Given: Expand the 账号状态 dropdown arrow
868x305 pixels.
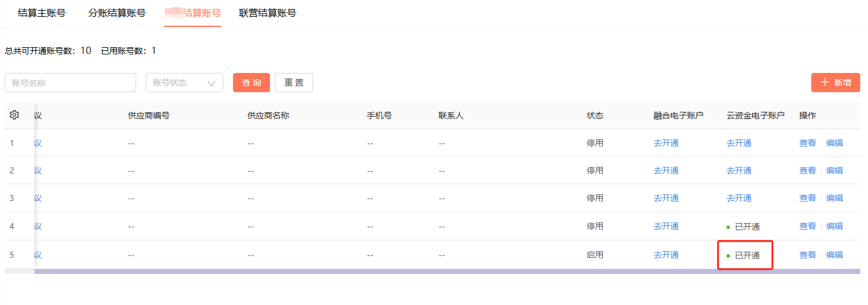Looking at the screenshot, I should point(211,83).
